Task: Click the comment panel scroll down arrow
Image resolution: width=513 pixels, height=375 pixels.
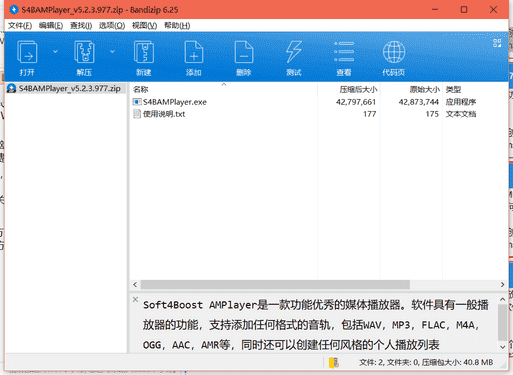Action: click(x=502, y=347)
